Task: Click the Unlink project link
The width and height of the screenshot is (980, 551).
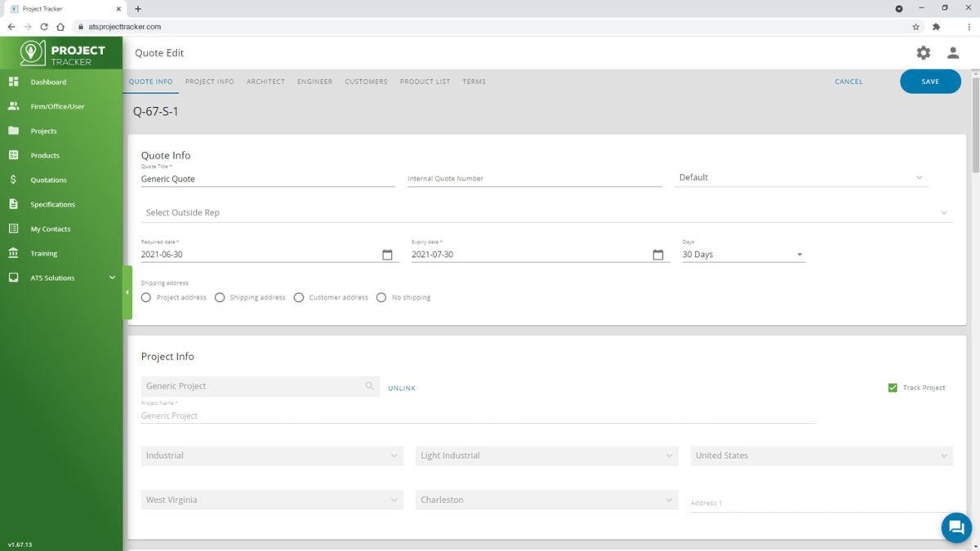Action: (x=402, y=389)
